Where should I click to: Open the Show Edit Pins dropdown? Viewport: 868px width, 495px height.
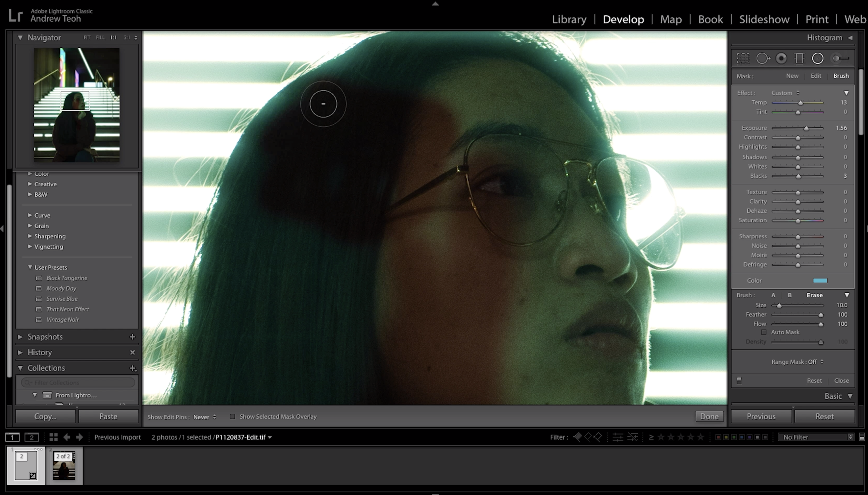[205, 417]
